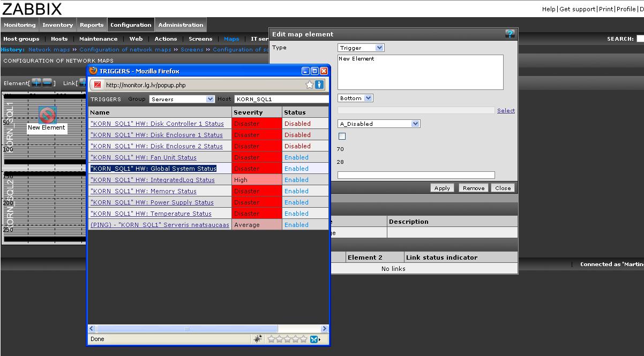Go to Host groups submenu
Screen dimensions: 644x356
[x=21, y=39]
